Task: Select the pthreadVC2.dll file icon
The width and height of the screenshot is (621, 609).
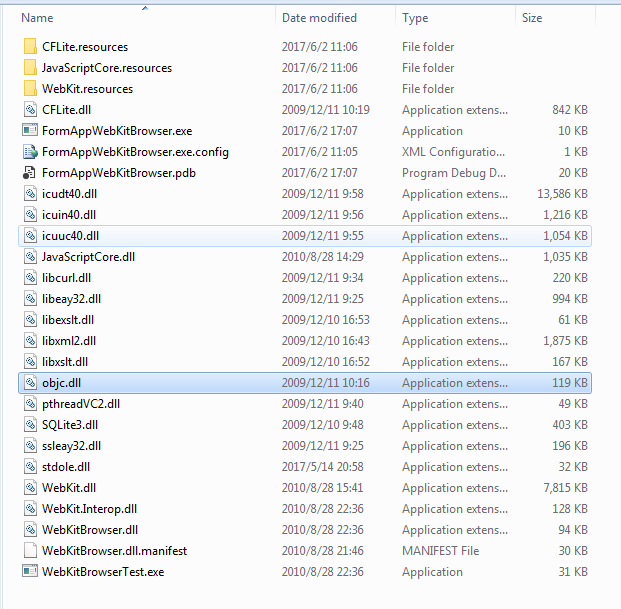Action: (30, 403)
